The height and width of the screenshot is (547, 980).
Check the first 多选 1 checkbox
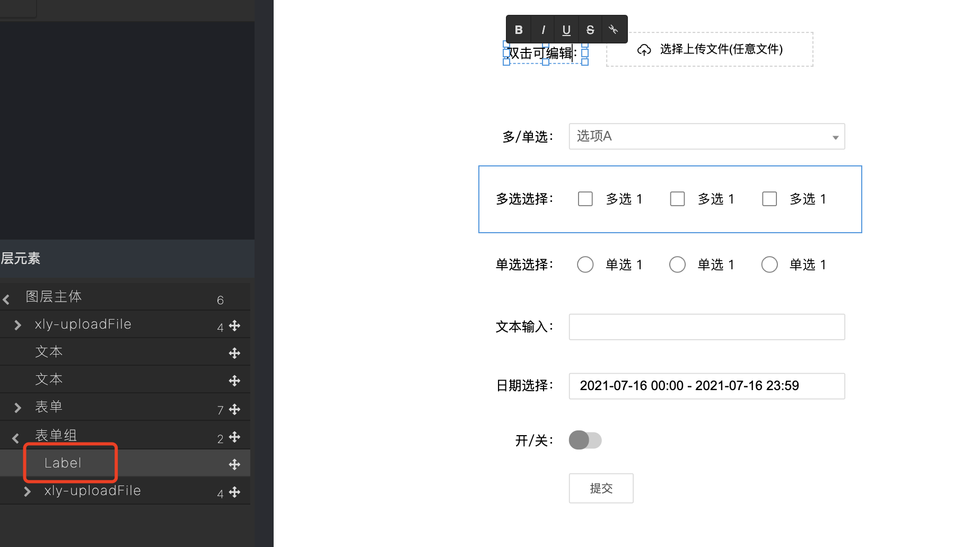pyautogui.click(x=585, y=199)
